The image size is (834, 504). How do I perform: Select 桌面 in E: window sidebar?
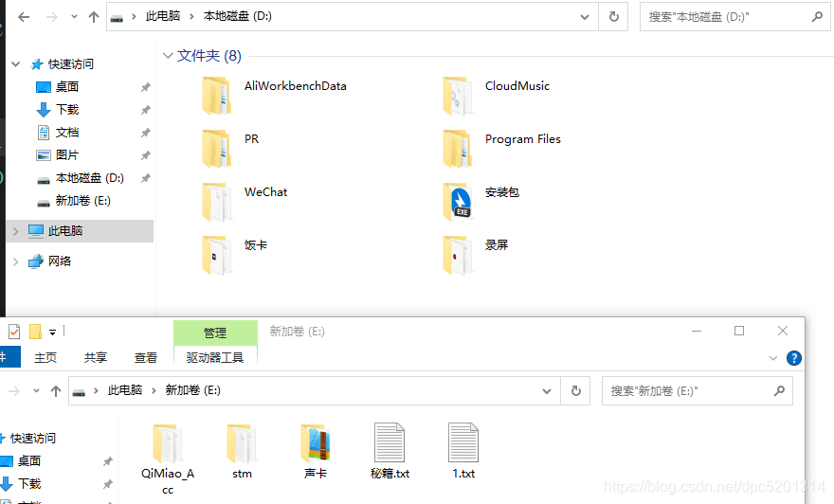29,461
